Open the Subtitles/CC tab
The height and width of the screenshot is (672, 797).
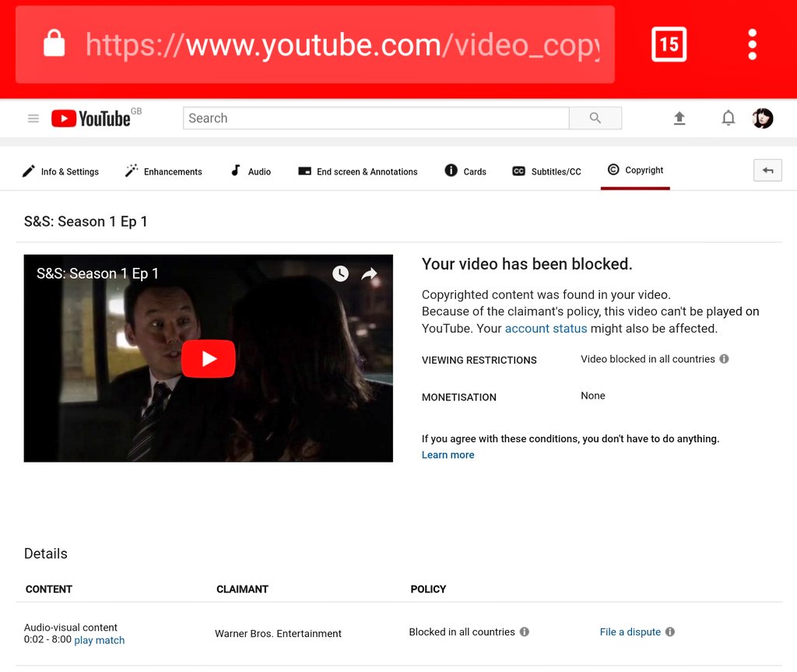coord(547,171)
